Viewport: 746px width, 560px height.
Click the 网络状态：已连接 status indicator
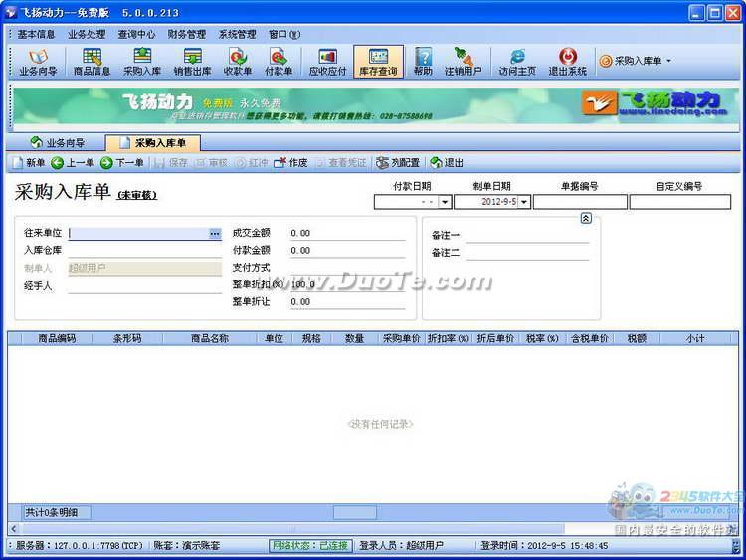[x=310, y=545]
